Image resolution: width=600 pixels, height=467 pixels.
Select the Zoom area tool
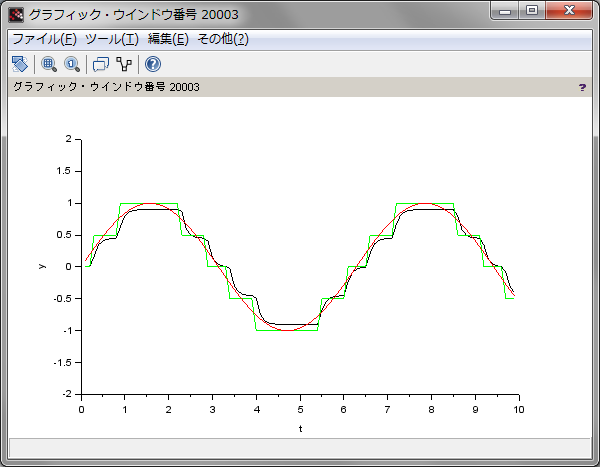pos(47,64)
